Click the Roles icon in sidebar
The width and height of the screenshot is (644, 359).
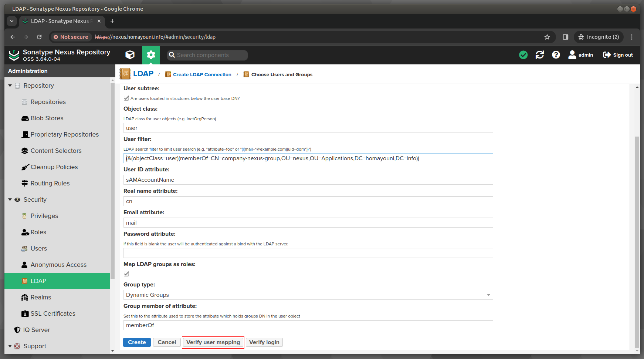tap(25, 232)
